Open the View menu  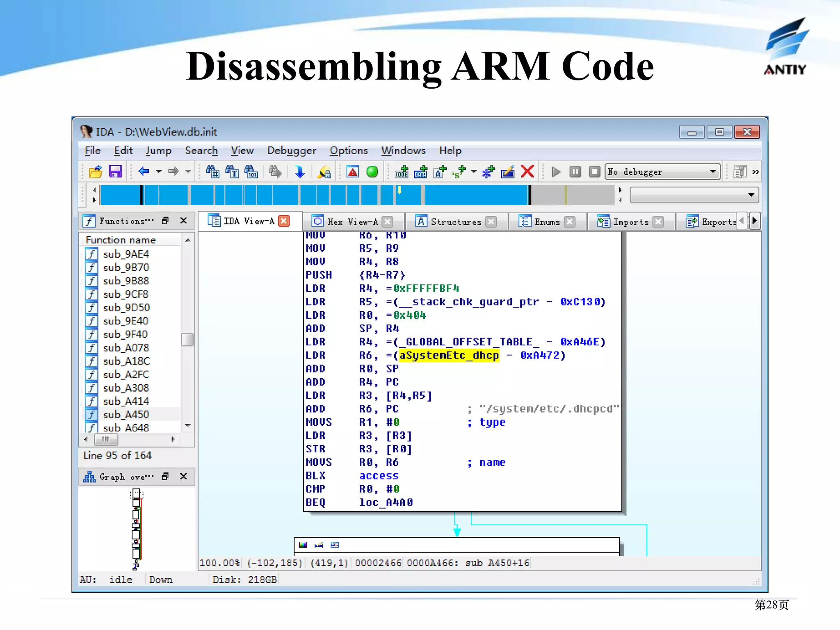[x=242, y=151]
